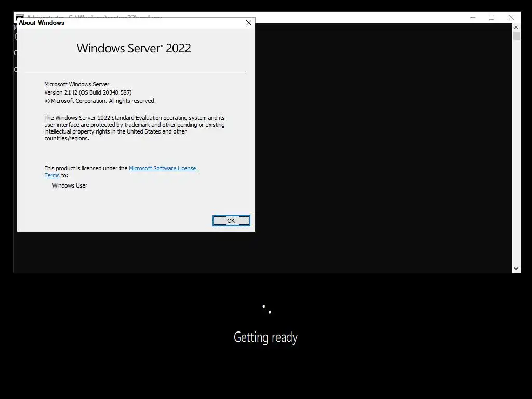The image size is (532, 399).
Task: Click 'Microsoft Windows Server' text line
Action: coord(77,84)
